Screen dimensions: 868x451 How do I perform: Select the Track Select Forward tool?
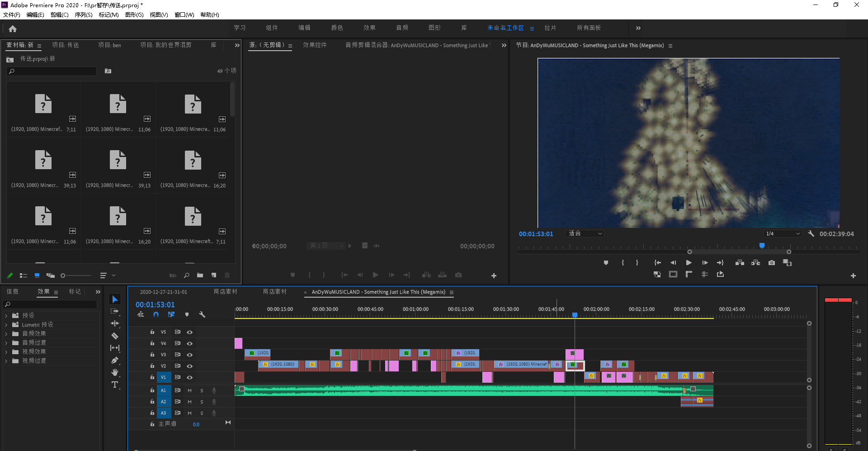pos(115,311)
